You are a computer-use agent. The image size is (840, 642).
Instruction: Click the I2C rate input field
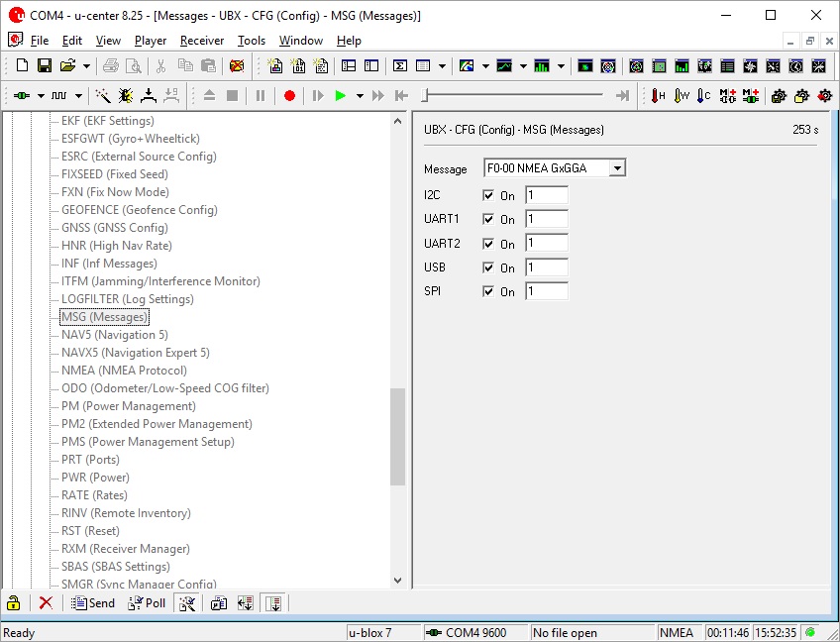[x=547, y=195]
